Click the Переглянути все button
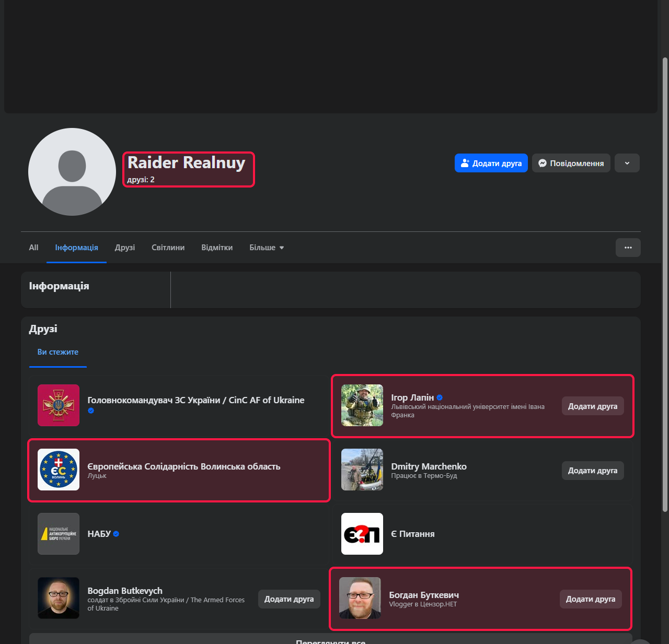This screenshot has height=644, width=669. [331, 640]
